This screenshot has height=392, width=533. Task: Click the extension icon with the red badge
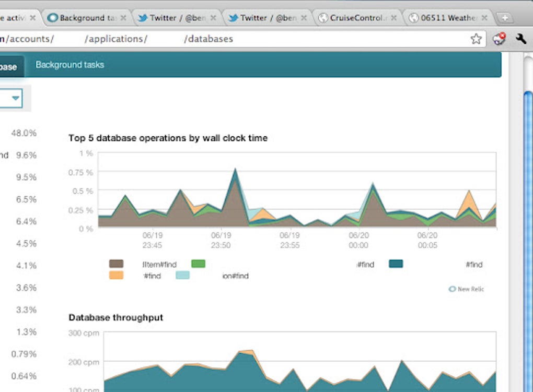click(x=499, y=39)
